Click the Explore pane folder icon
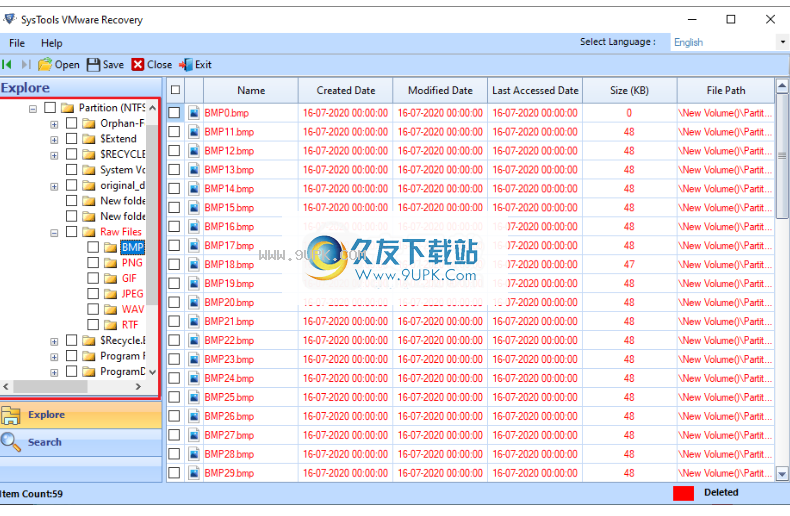790x516 pixels. tap(11, 415)
